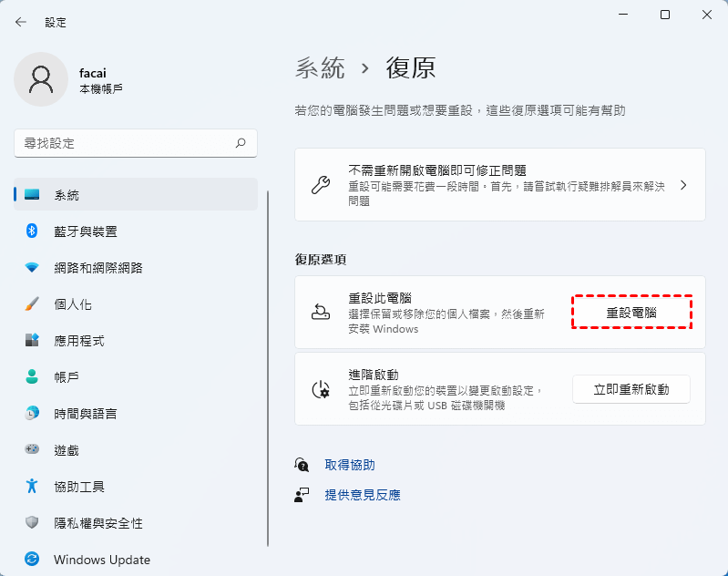
Task: Click the shield icon for 隱私權與安全性
Action: tap(32, 523)
